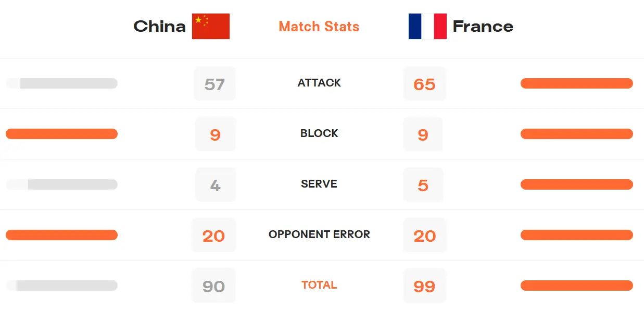This screenshot has height=310, width=644.
Task: Click the ATTACK stat label
Action: [319, 83]
